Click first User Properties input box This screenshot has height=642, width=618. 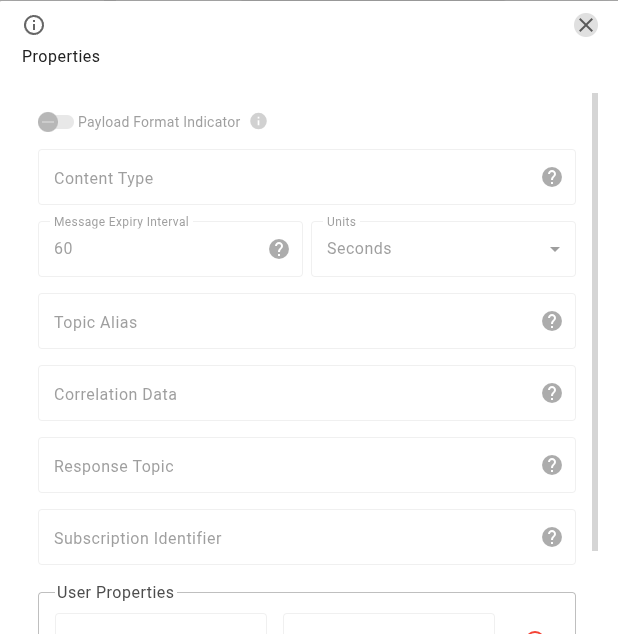(161, 625)
